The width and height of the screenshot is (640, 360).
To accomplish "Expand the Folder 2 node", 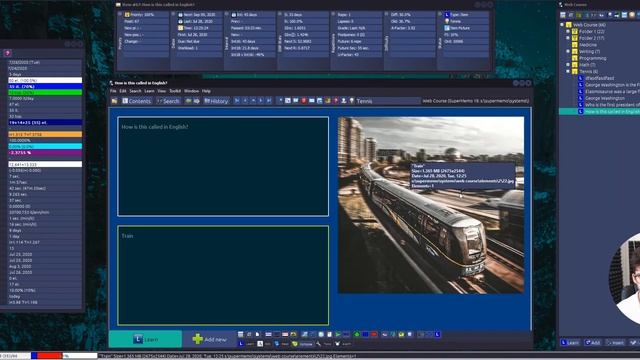I will click(568, 38).
